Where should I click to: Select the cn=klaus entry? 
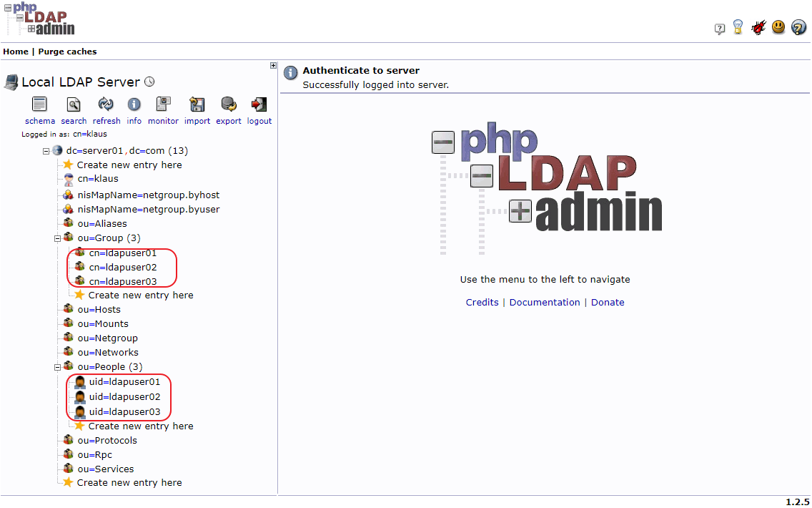(98, 178)
